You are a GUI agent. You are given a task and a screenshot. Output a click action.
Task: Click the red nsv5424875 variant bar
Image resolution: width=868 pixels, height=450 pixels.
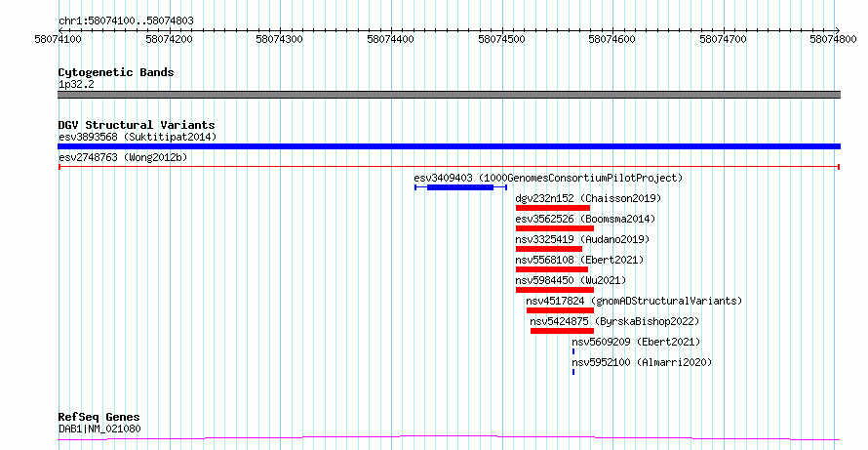(x=562, y=331)
